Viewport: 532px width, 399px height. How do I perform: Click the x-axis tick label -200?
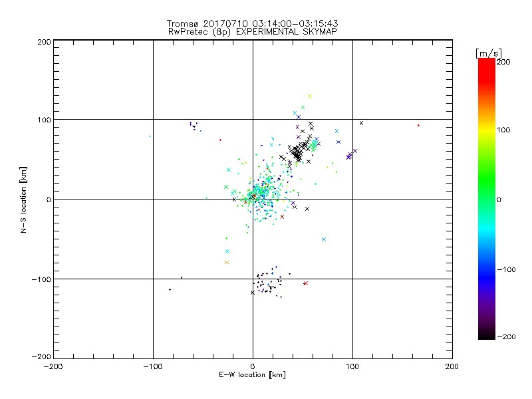(x=53, y=366)
